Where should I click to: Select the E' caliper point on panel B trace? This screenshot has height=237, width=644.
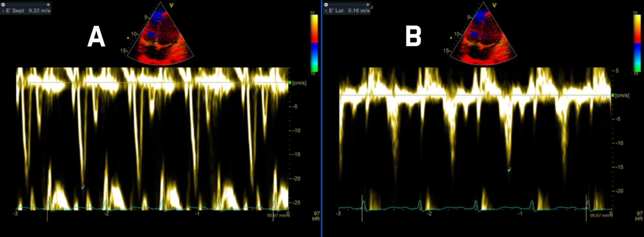pos(509,170)
